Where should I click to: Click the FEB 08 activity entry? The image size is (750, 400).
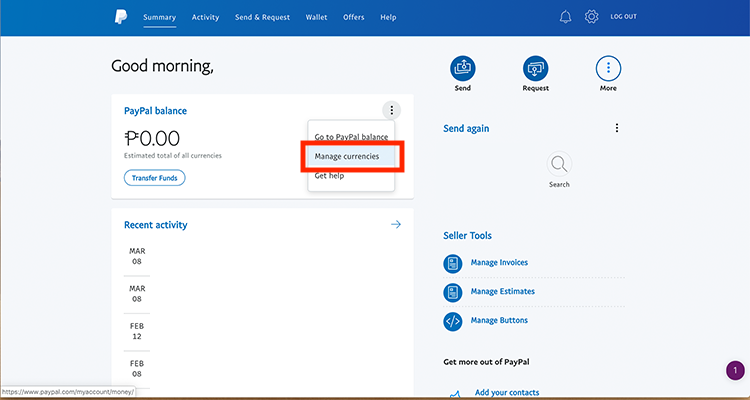[137, 369]
